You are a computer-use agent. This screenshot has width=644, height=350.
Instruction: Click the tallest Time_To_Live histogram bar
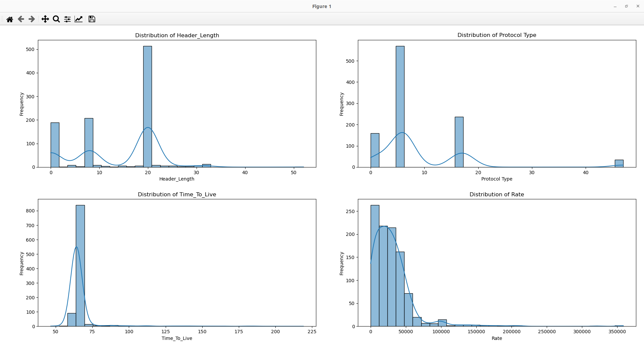click(x=80, y=265)
